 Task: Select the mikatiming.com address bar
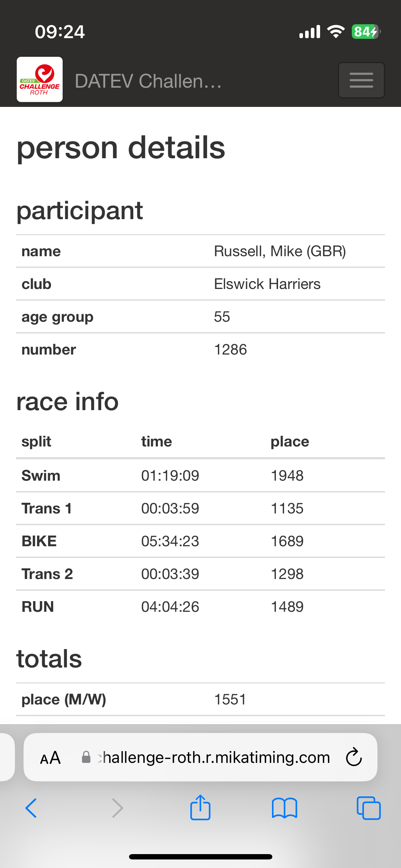coord(200,757)
